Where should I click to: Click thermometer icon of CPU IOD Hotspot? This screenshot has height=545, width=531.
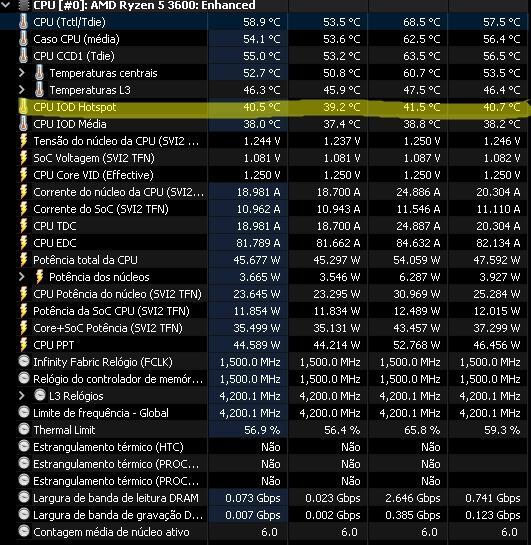click(x=23, y=107)
